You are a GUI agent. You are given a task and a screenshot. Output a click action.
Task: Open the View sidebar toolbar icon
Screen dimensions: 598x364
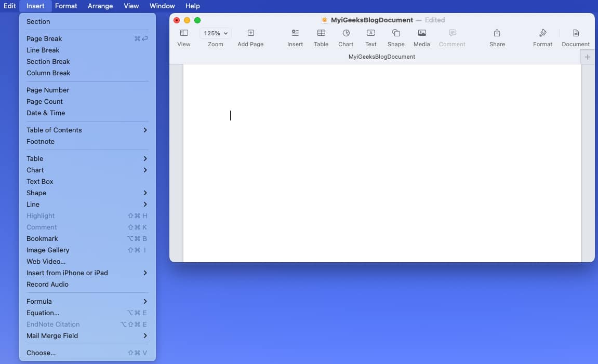(x=184, y=33)
